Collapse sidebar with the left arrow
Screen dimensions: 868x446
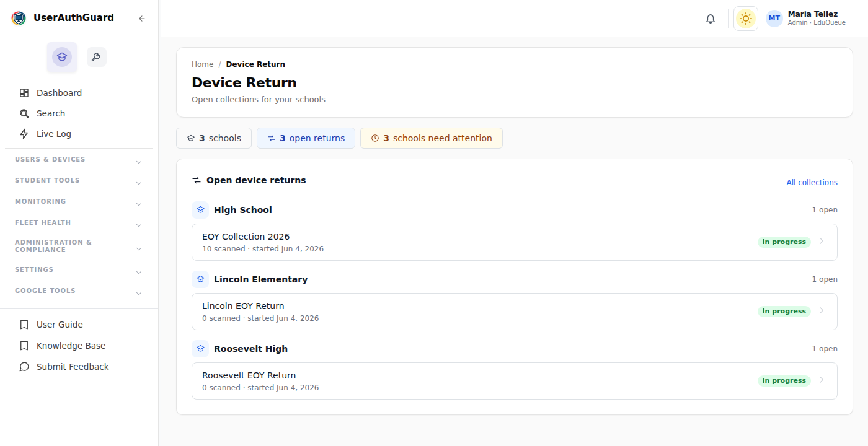tap(142, 19)
